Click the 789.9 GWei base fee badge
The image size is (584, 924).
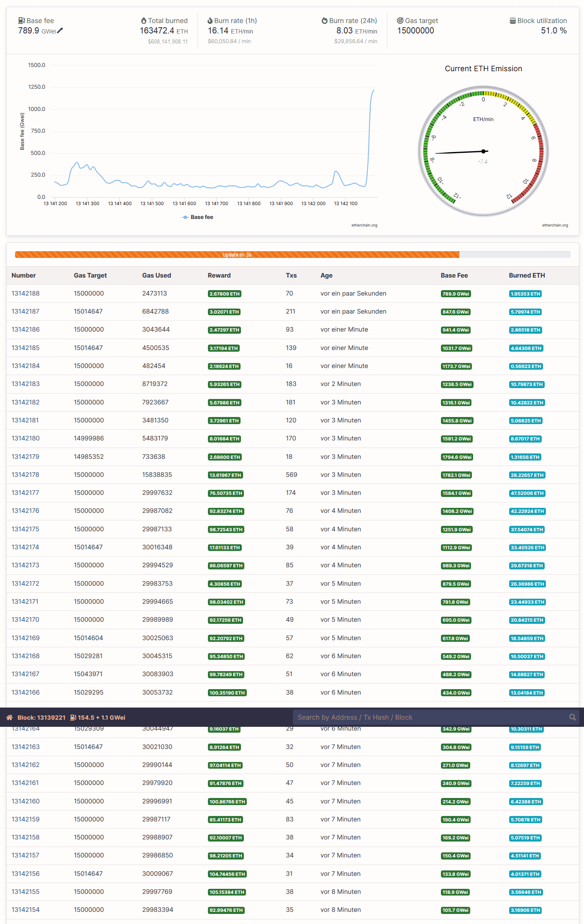click(x=456, y=294)
